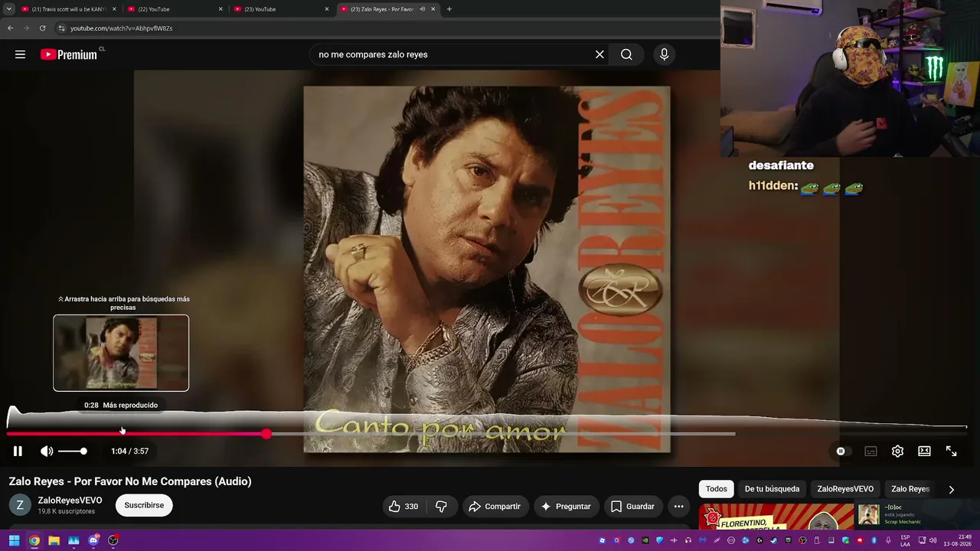Image resolution: width=980 pixels, height=551 pixels.
Task: Dislike the video
Action: 442,507
